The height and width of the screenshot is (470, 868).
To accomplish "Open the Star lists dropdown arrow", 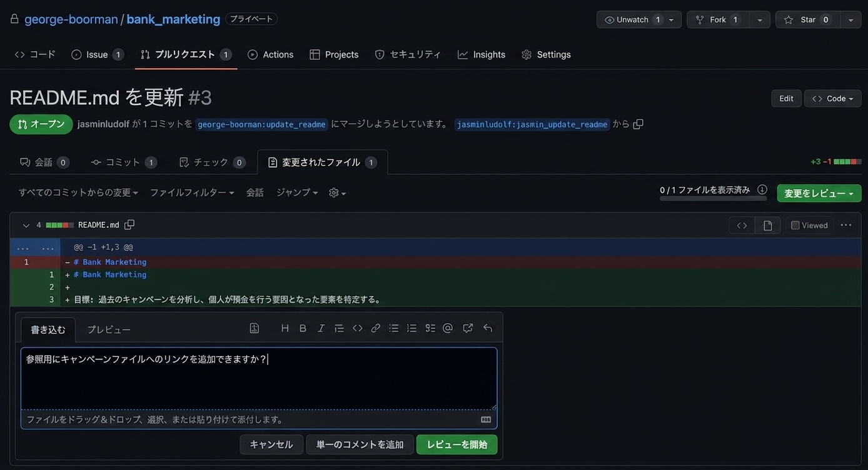I will pyautogui.click(x=850, y=20).
